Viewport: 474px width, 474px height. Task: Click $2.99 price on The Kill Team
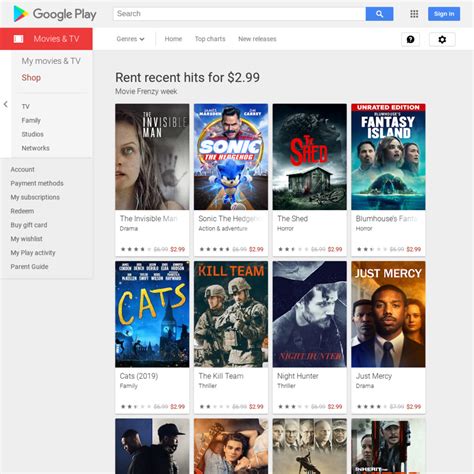(x=256, y=406)
